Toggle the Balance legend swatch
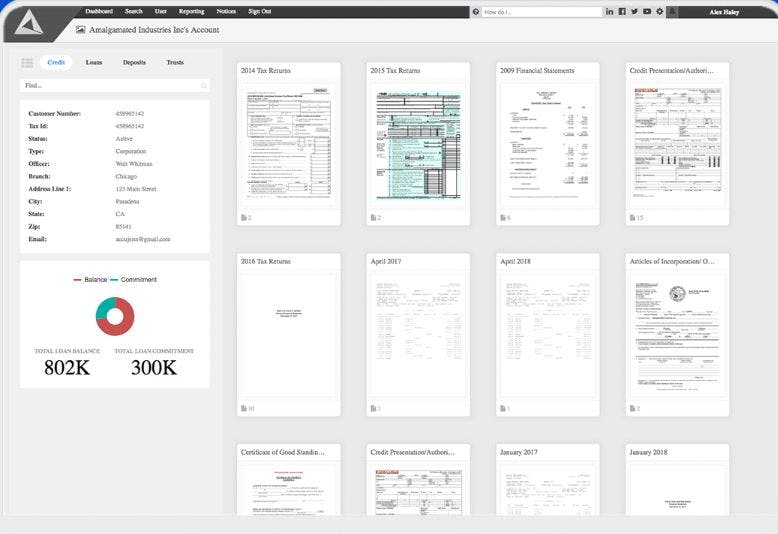This screenshot has height=534, width=778. [77, 280]
